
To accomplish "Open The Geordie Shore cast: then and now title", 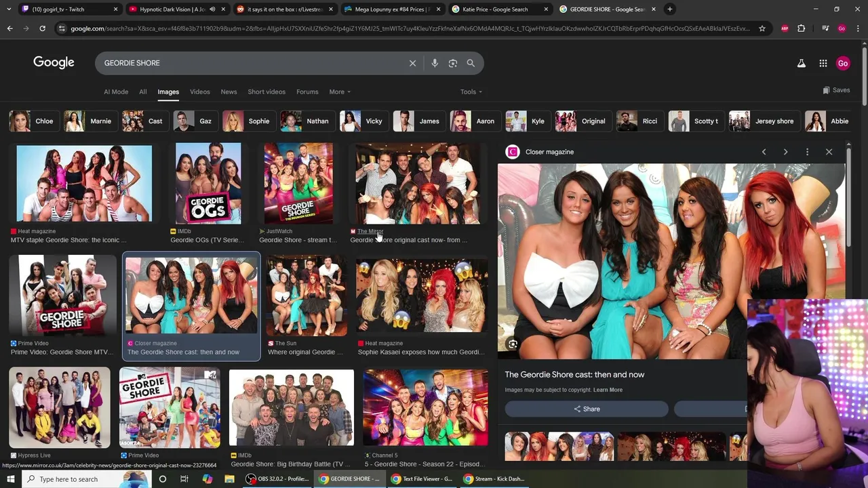I will (574, 374).
